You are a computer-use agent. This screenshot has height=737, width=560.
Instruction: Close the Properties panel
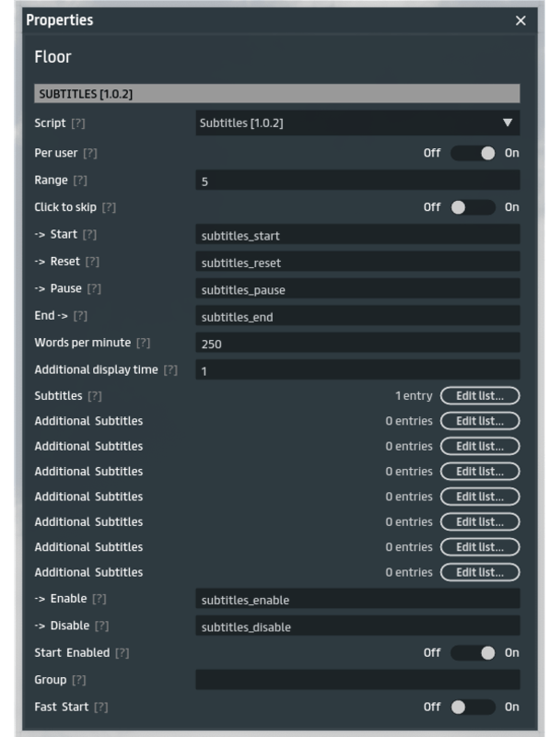pyautogui.click(x=521, y=20)
